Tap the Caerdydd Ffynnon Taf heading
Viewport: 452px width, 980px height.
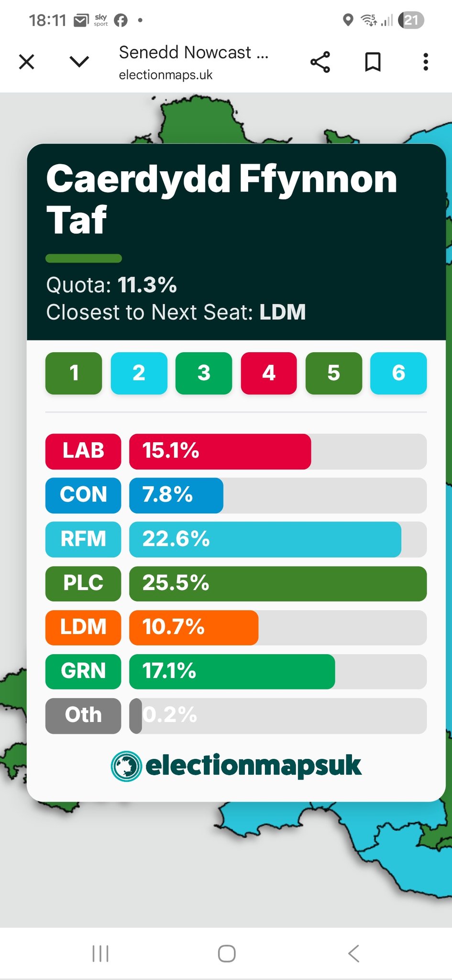221,199
